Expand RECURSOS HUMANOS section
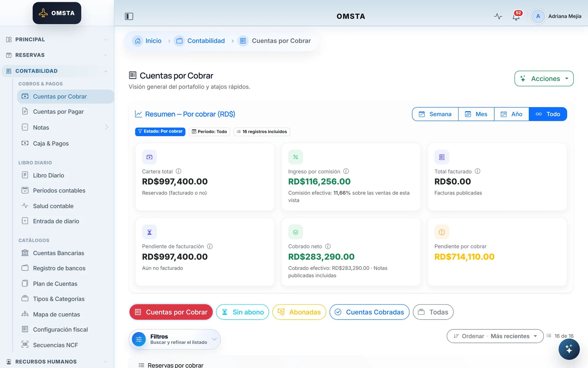588x368 pixels. [x=57, y=362]
